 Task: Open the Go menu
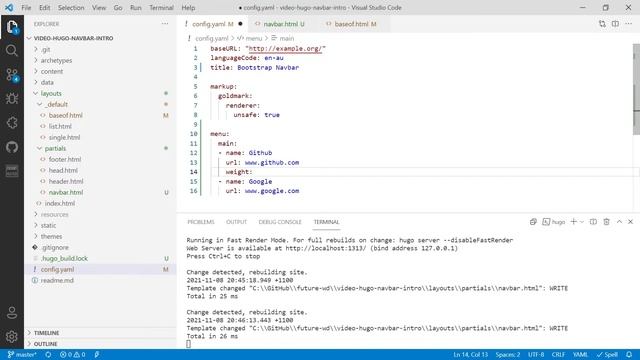tap(118, 8)
